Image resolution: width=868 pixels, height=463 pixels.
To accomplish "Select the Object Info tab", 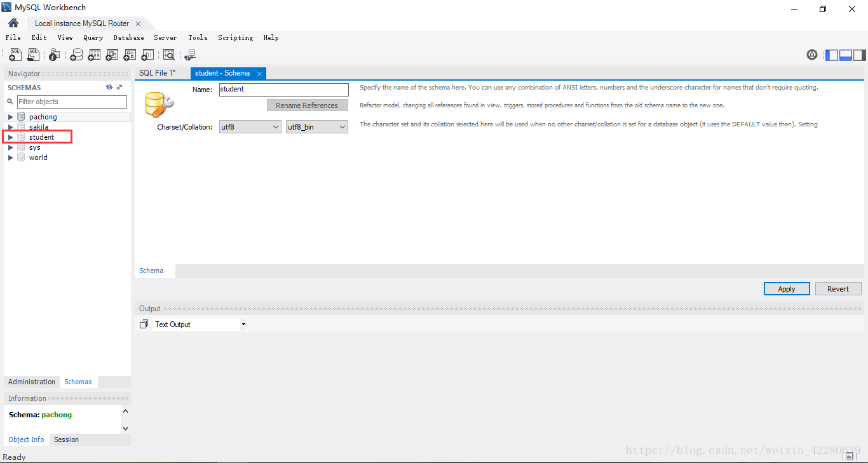I will coord(27,440).
